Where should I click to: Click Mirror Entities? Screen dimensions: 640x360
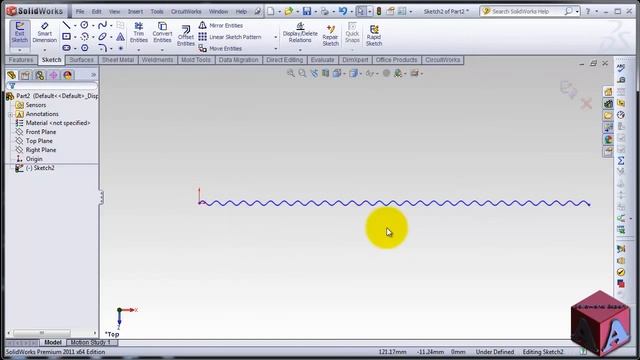click(x=221, y=25)
